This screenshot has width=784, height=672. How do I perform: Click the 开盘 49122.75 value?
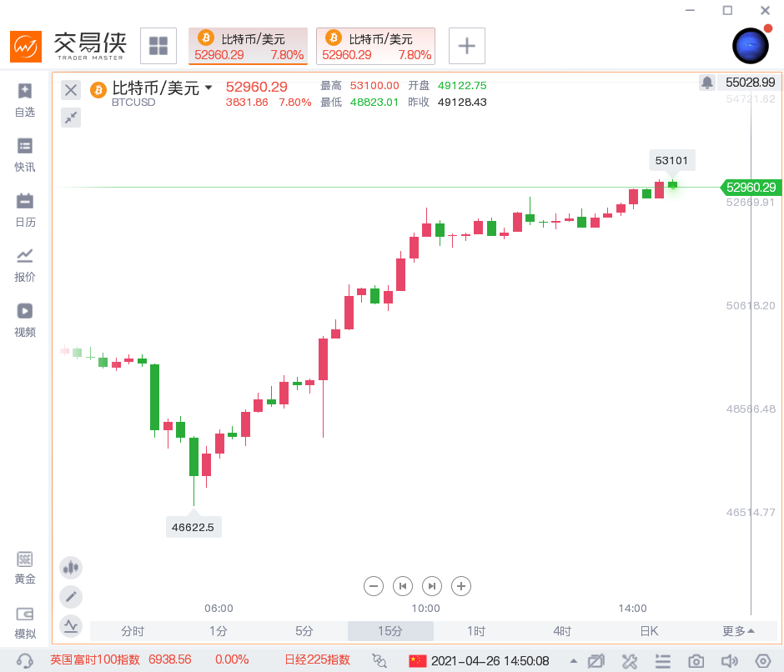pyautogui.click(x=462, y=86)
